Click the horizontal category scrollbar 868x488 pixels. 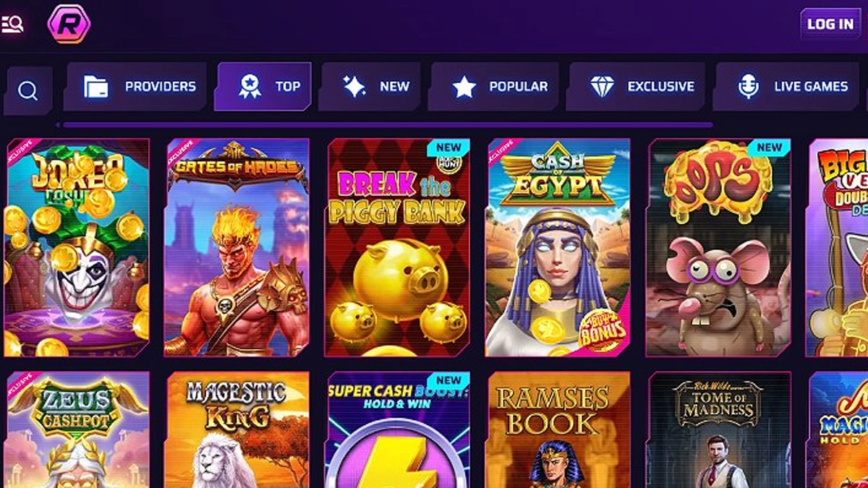[388, 125]
